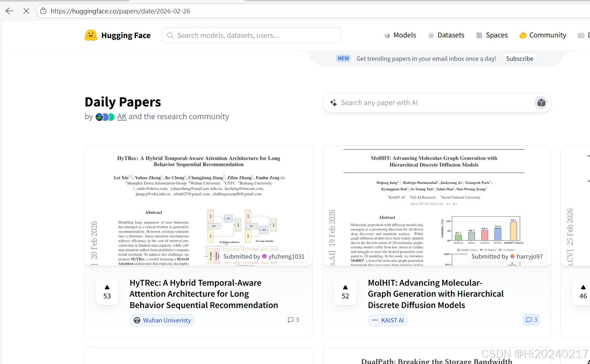
Task: Open the contributor avatars next to AK
Action: tap(105, 117)
